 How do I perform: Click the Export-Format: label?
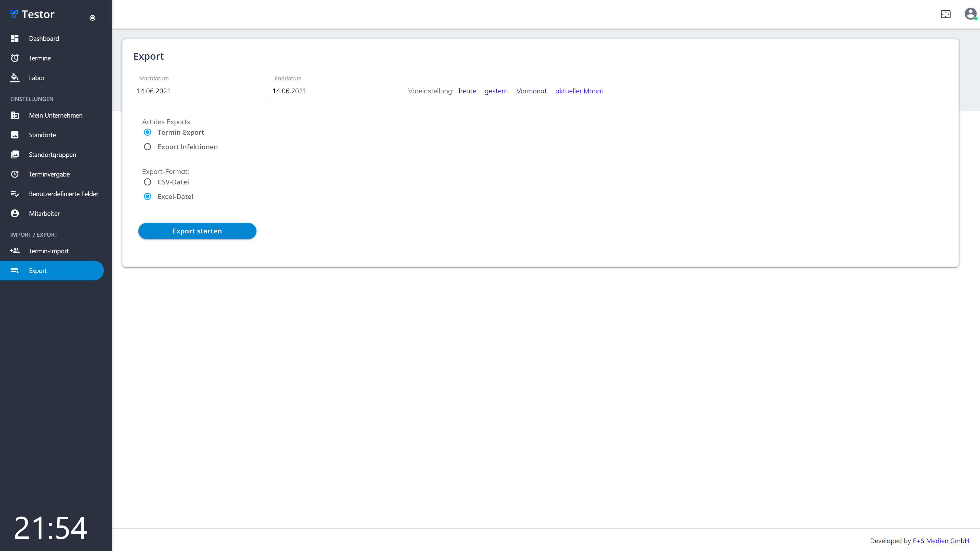165,172
